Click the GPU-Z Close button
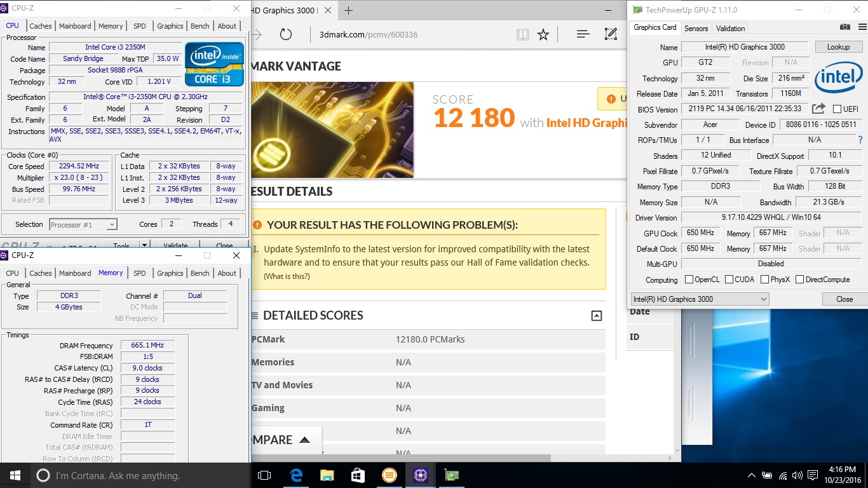The image size is (868, 488). (844, 299)
